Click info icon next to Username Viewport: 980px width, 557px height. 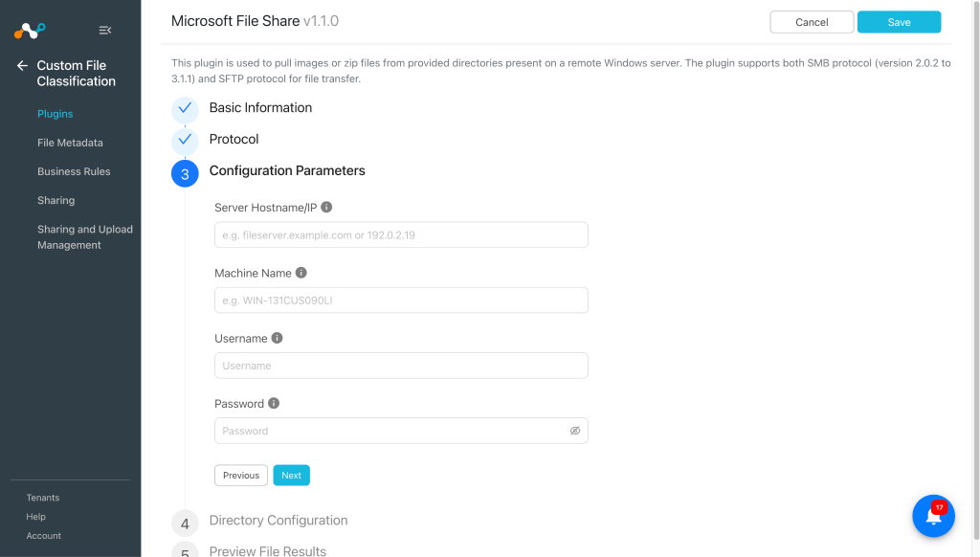[277, 338]
